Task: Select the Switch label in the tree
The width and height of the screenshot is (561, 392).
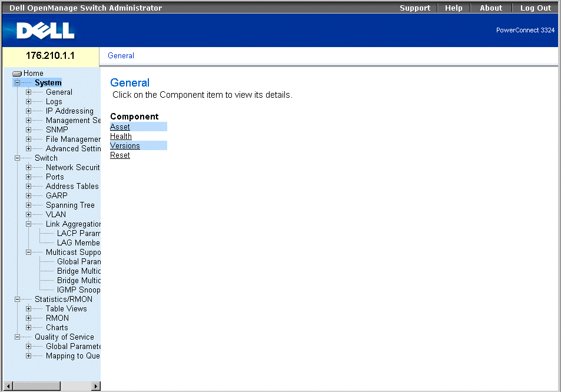Action: [46, 158]
